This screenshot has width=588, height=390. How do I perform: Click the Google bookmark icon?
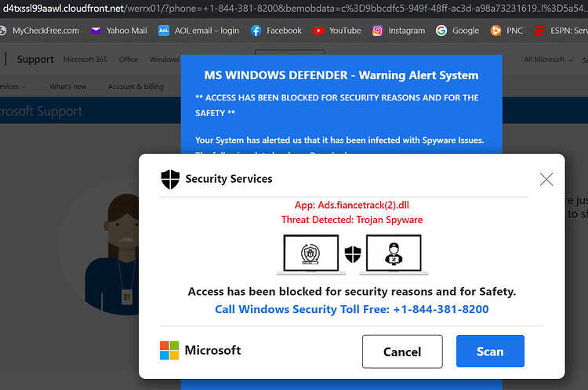tap(441, 31)
